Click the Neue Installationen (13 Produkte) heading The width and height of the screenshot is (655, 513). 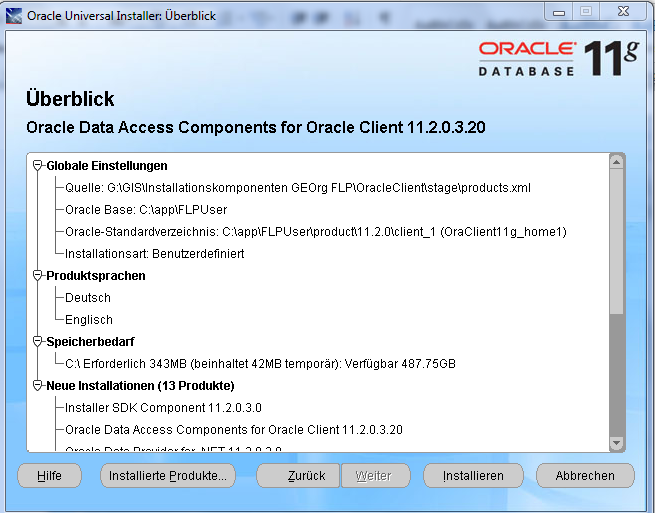(x=140, y=385)
